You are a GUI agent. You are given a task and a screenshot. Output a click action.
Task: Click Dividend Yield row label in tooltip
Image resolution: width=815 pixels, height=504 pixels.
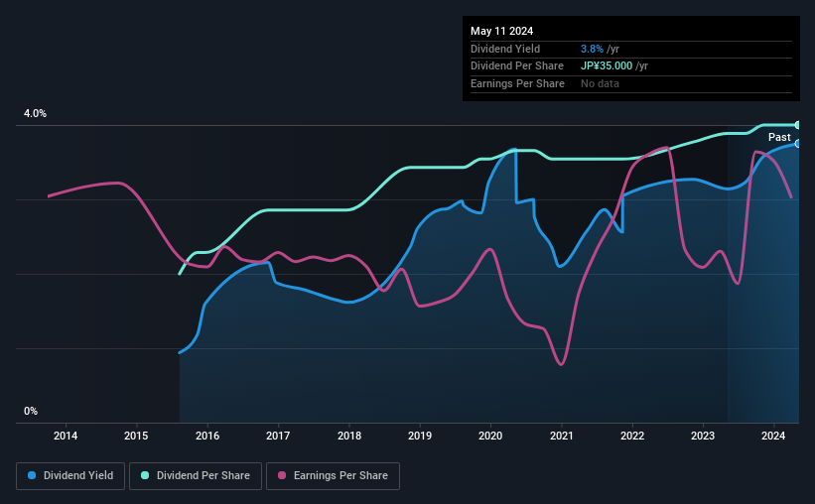click(505, 49)
